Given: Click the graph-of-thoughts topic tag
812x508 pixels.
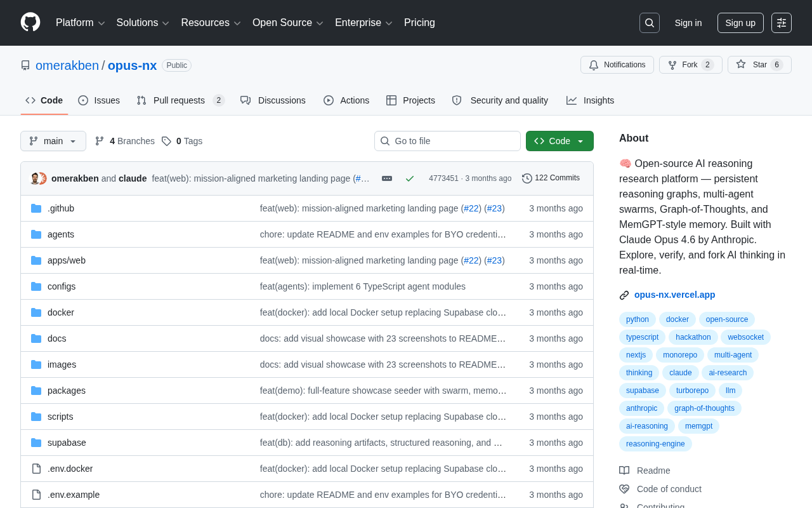Looking at the screenshot, I should [704, 408].
